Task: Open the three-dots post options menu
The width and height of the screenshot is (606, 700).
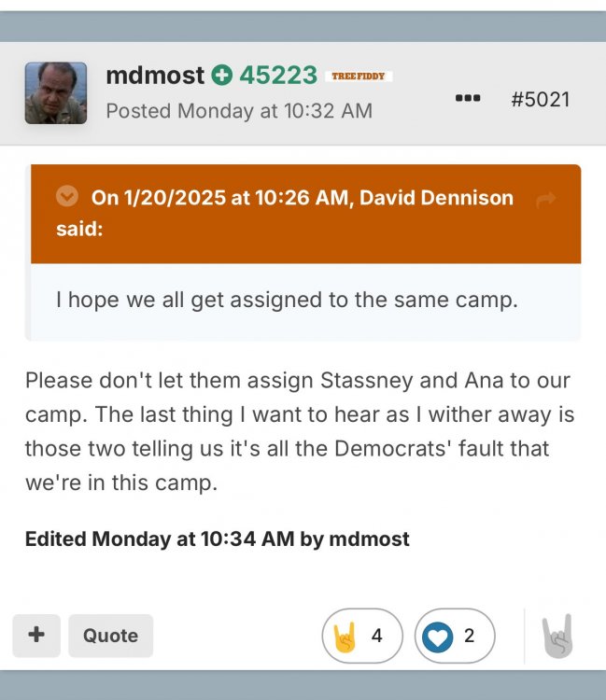Action: tap(468, 98)
